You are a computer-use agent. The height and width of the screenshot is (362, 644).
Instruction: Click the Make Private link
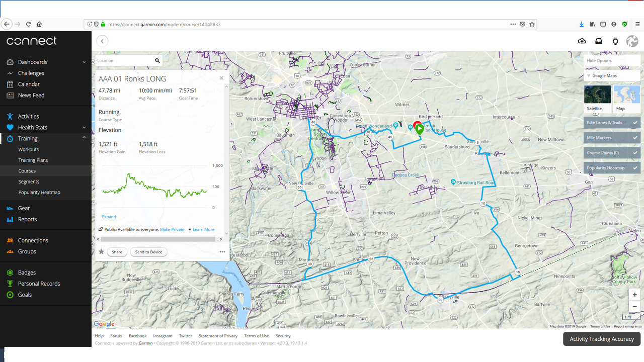pyautogui.click(x=172, y=230)
